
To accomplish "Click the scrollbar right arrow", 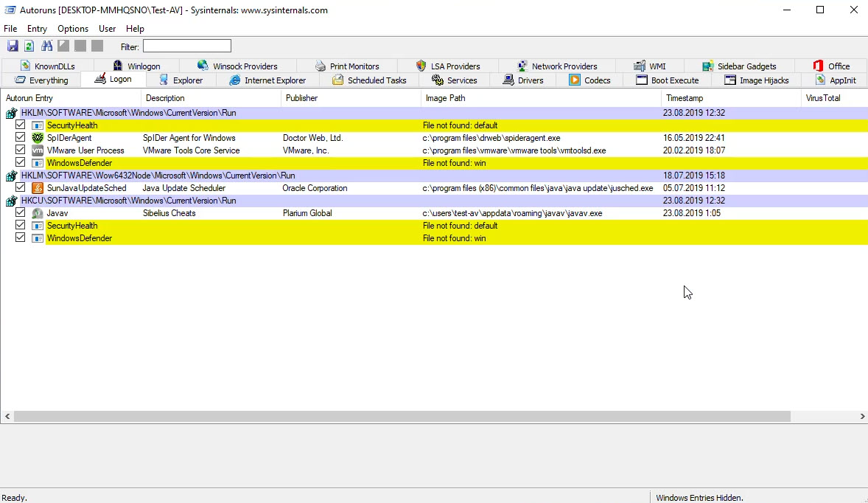I will [x=862, y=416].
